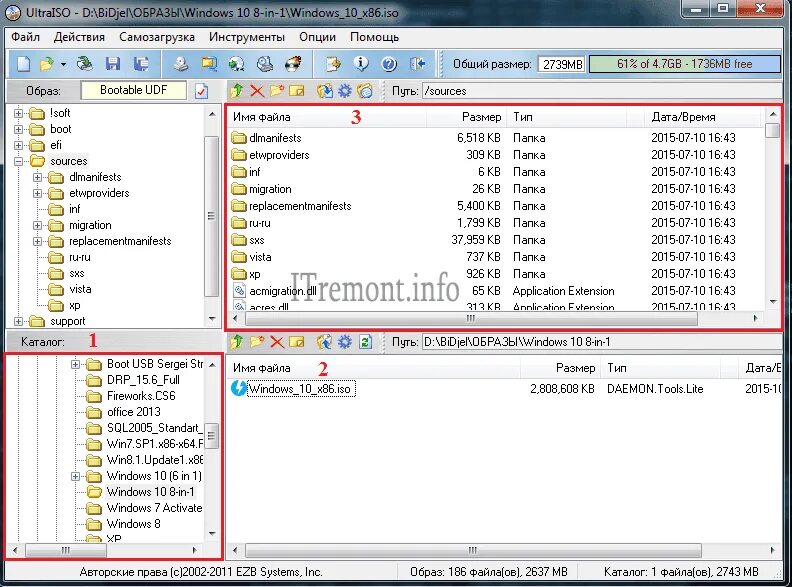The width and height of the screenshot is (792, 587).
Task: Click the Convert disc icon in toolbar
Action: [236, 64]
